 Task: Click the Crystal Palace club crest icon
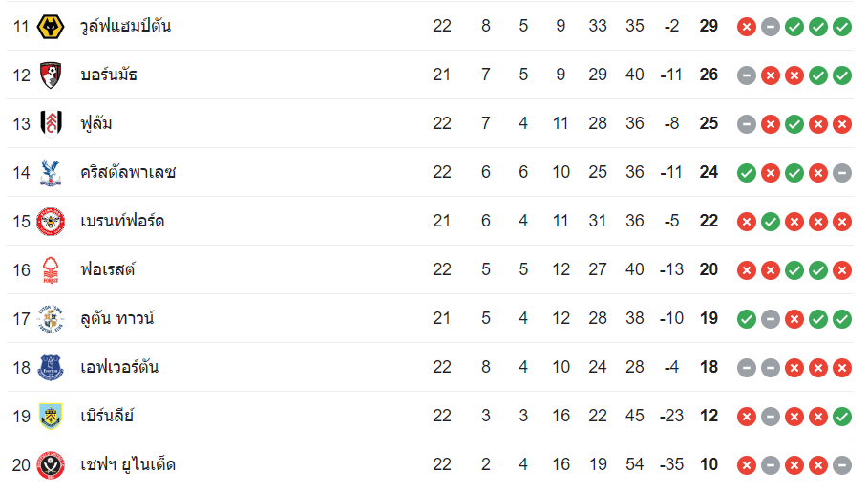(50, 172)
